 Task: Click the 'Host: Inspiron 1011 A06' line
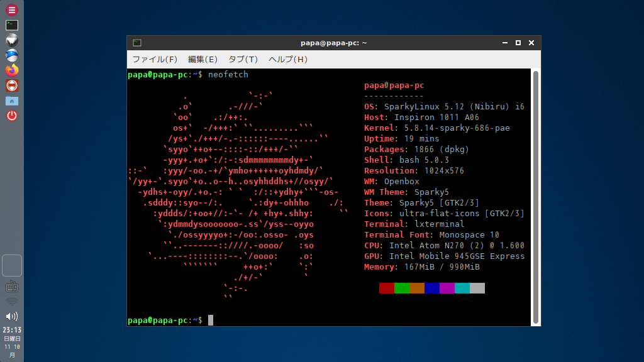[421, 118]
